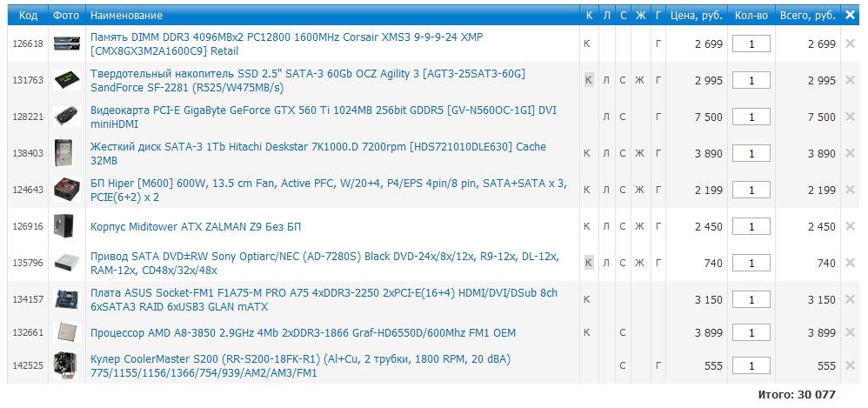The width and height of the screenshot is (868, 408).
Task: Edit quantity field for ASUS motherboard
Action: point(751,299)
